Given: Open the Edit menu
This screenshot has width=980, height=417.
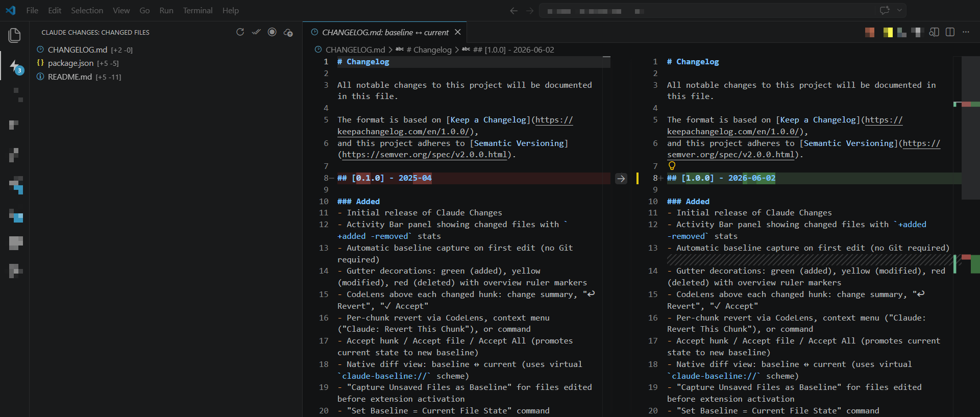Looking at the screenshot, I should click(55, 11).
